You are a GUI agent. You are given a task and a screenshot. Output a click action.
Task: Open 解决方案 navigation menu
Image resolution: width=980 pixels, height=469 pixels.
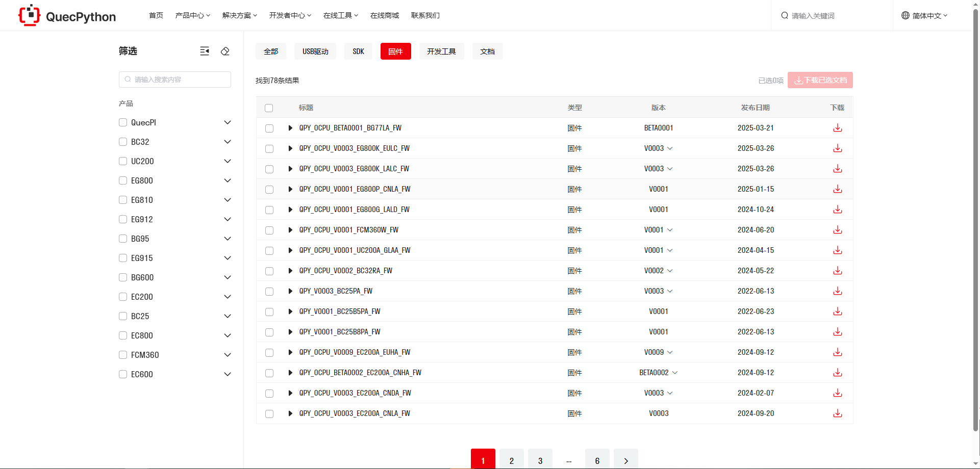click(240, 15)
